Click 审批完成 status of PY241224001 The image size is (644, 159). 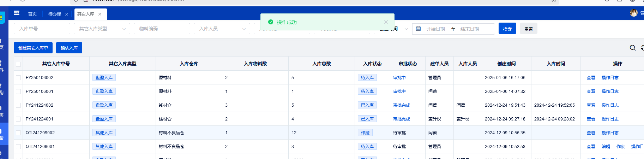pos(402,119)
